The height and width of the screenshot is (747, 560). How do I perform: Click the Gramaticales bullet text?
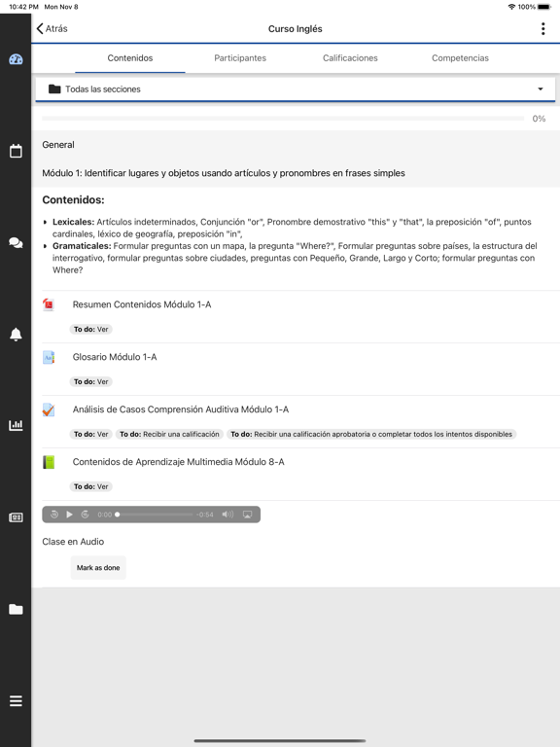[295, 258]
